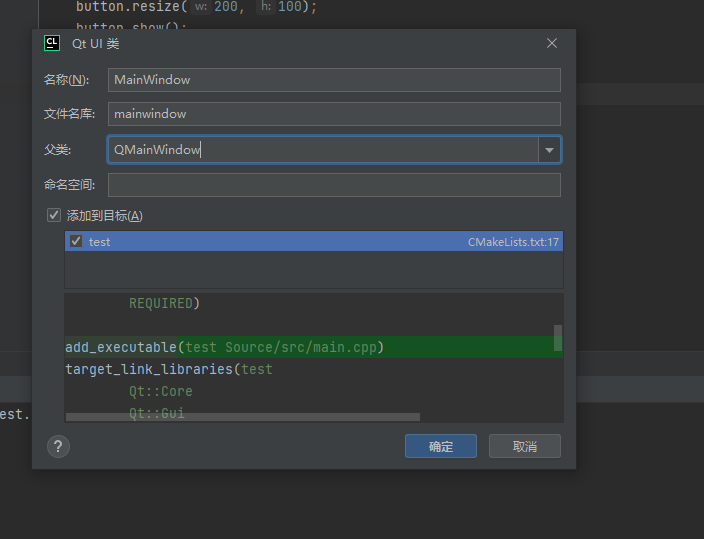Select the test target row text
This screenshot has width=704, height=539.
99,242
